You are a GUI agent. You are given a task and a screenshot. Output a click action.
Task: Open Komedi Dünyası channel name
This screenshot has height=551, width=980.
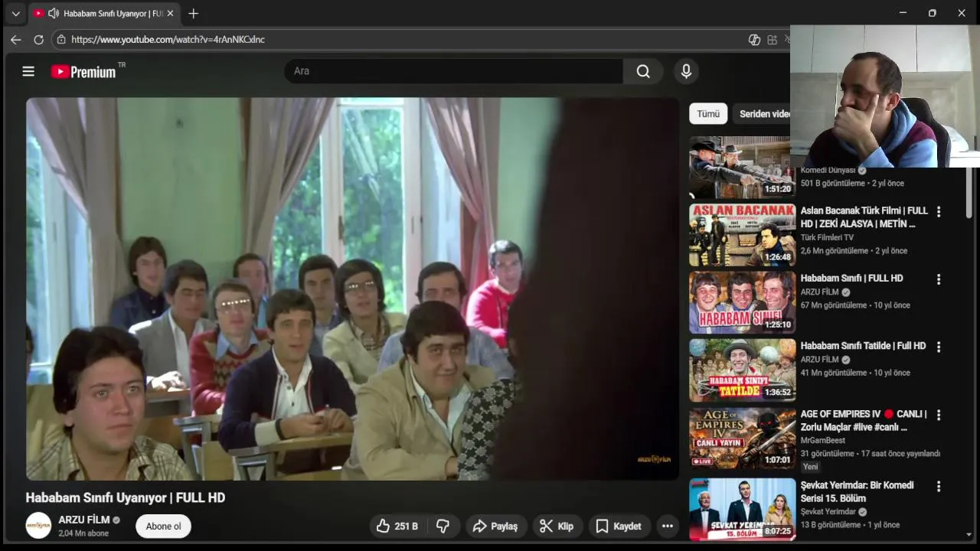pos(828,171)
